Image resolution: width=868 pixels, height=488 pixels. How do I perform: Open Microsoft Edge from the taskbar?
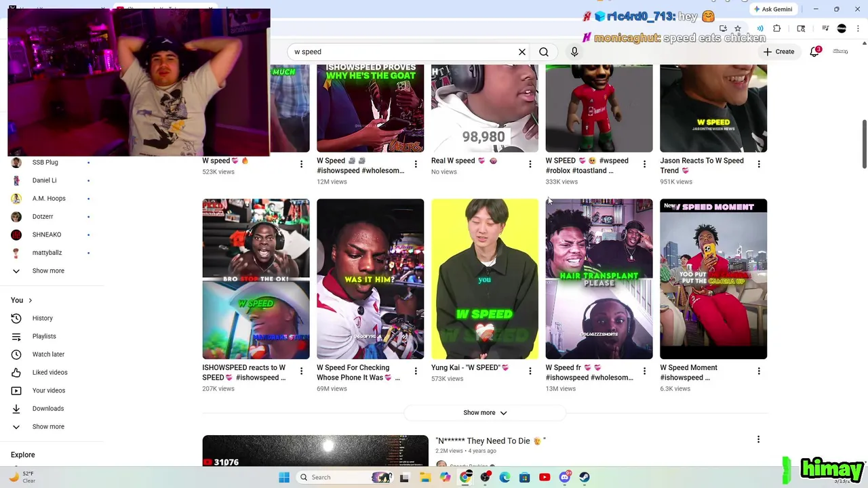pyautogui.click(x=505, y=477)
